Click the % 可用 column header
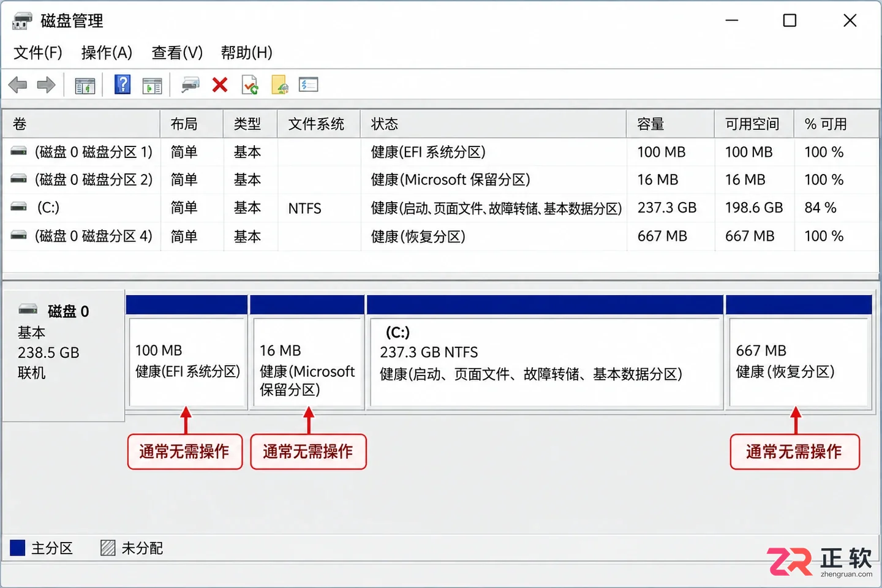 [x=837, y=124]
